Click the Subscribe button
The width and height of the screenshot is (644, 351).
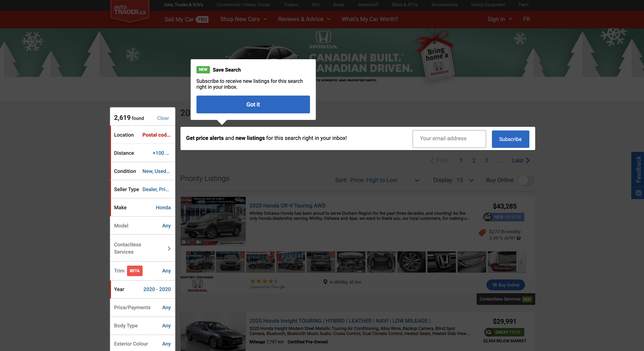coord(510,139)
